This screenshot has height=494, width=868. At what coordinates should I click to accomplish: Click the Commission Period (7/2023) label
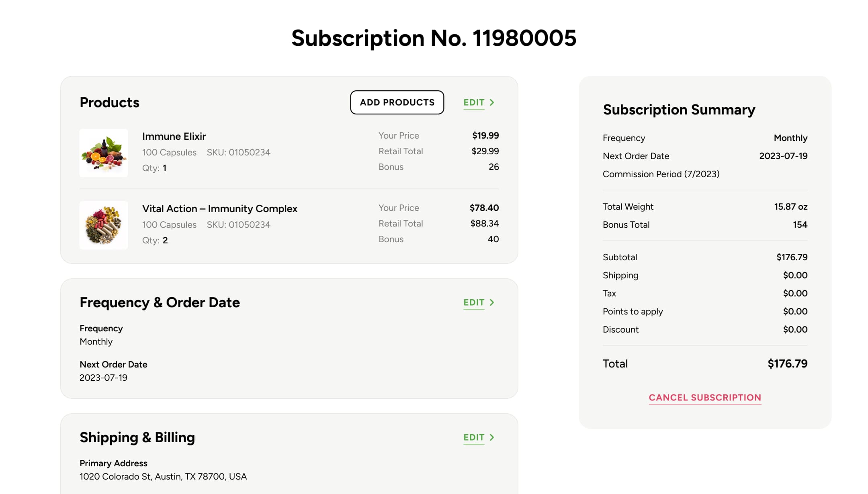(661, 174)
